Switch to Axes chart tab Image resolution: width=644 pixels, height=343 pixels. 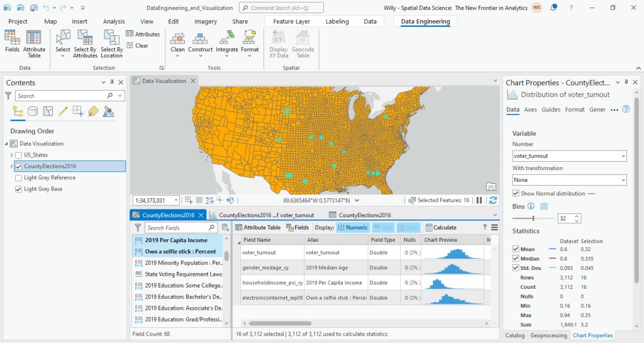pos(530,110)
